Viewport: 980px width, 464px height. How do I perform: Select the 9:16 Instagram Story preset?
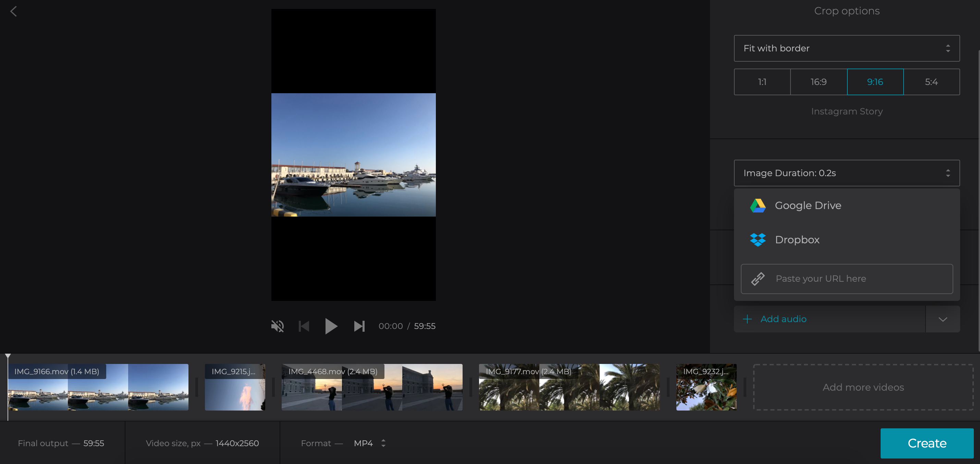(875, 82)
